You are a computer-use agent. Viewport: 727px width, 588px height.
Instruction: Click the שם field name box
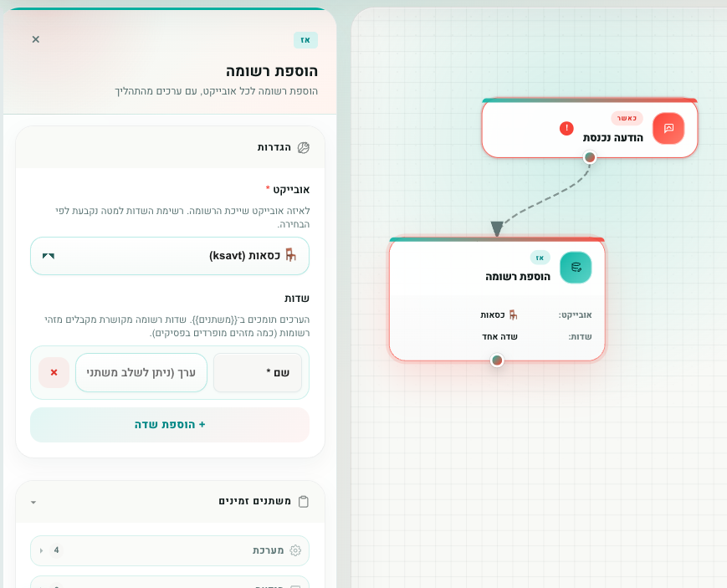pyautogui.click(x=258, y=372)
